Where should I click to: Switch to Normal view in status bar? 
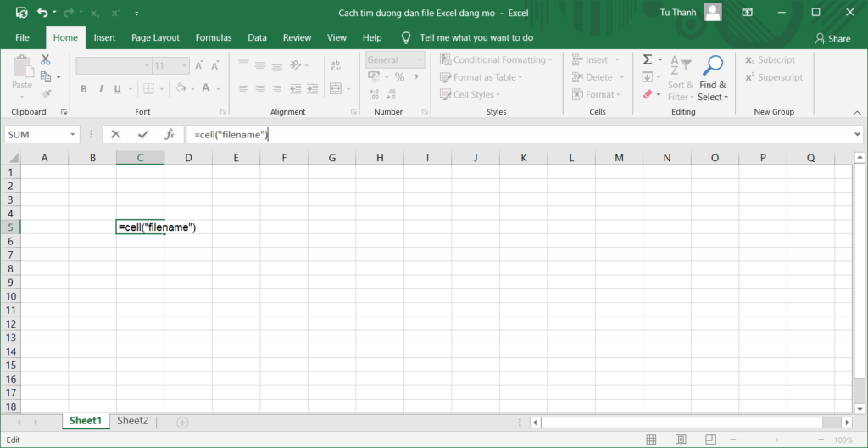[651, 440]
